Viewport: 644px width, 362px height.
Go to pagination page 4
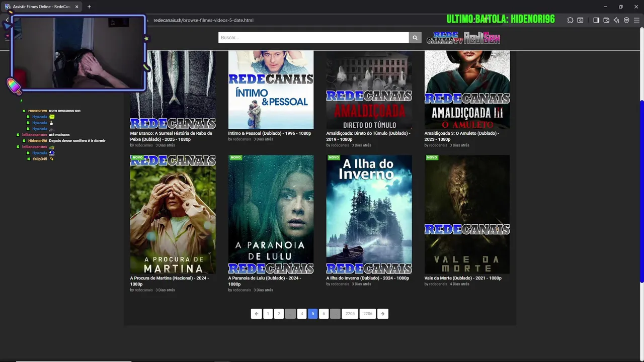(x=302, y=314)
